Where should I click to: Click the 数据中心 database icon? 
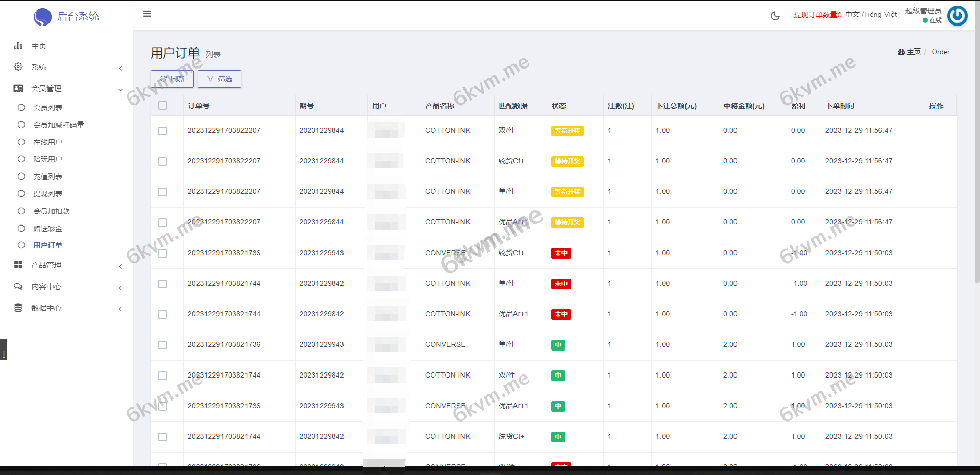point(18,308)
